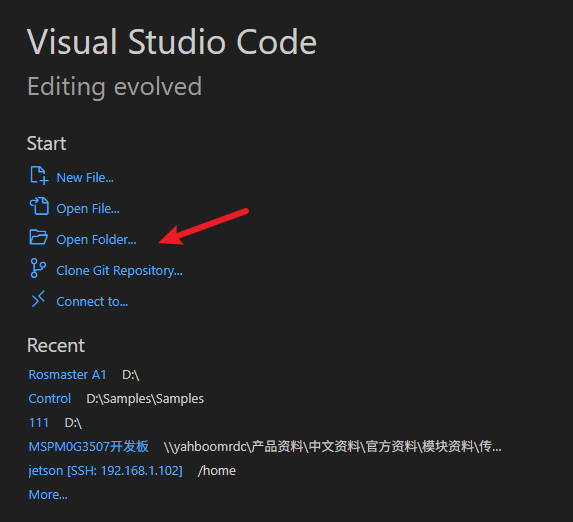Click the \\yahboomrdc network path text
This screenshot has width=573, height=522.
pos(333,447)
